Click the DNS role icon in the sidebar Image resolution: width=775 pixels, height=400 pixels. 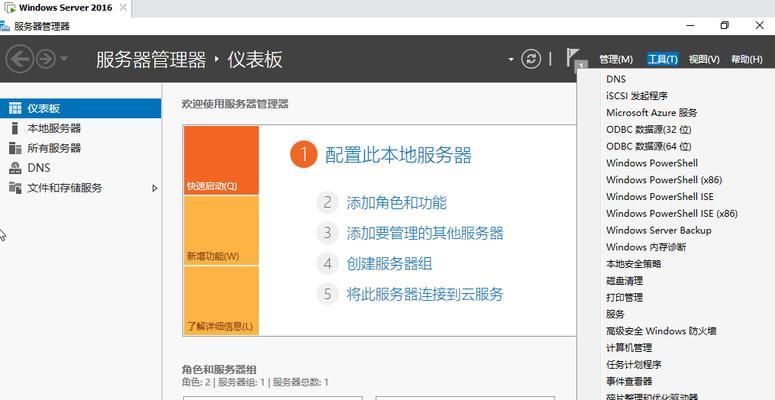point(15,168)
